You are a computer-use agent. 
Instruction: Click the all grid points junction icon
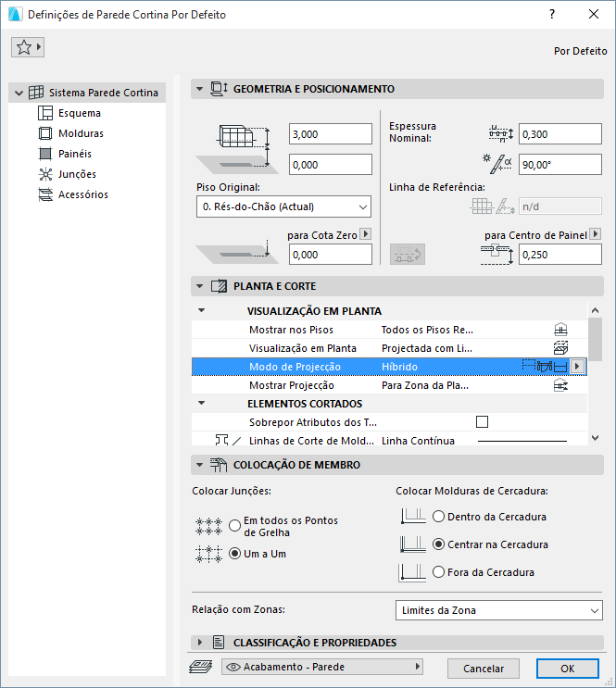[x=209, y=526]
